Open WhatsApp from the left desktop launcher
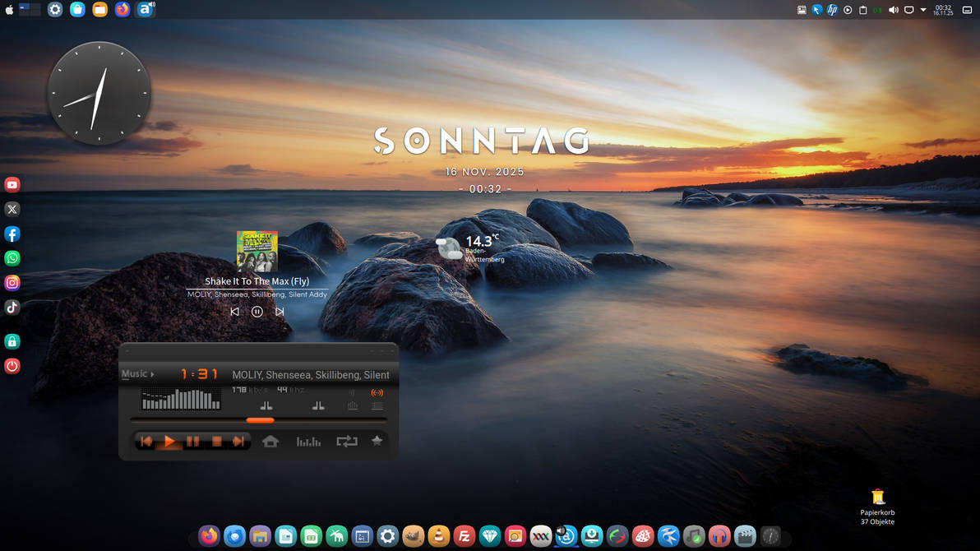This screenshot has width=980, height=551. (12, 258)
